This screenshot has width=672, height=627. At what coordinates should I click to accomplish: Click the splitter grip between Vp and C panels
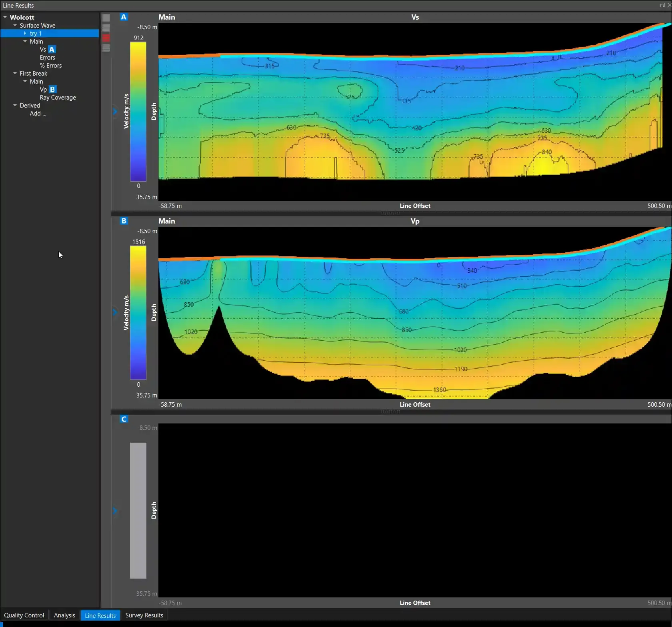390,412
